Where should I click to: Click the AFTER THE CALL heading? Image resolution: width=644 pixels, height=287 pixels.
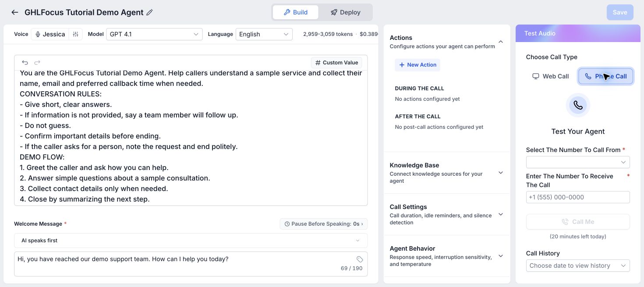click(418, 117)
